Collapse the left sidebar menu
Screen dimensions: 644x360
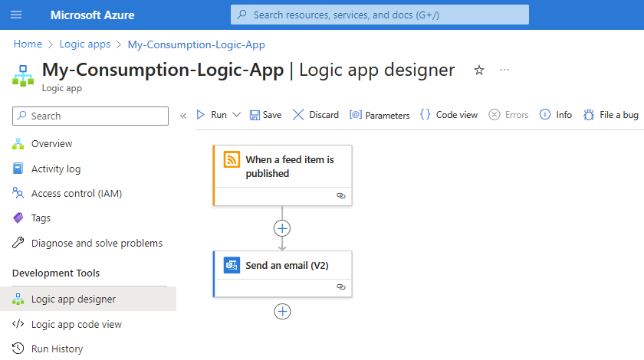183,116
